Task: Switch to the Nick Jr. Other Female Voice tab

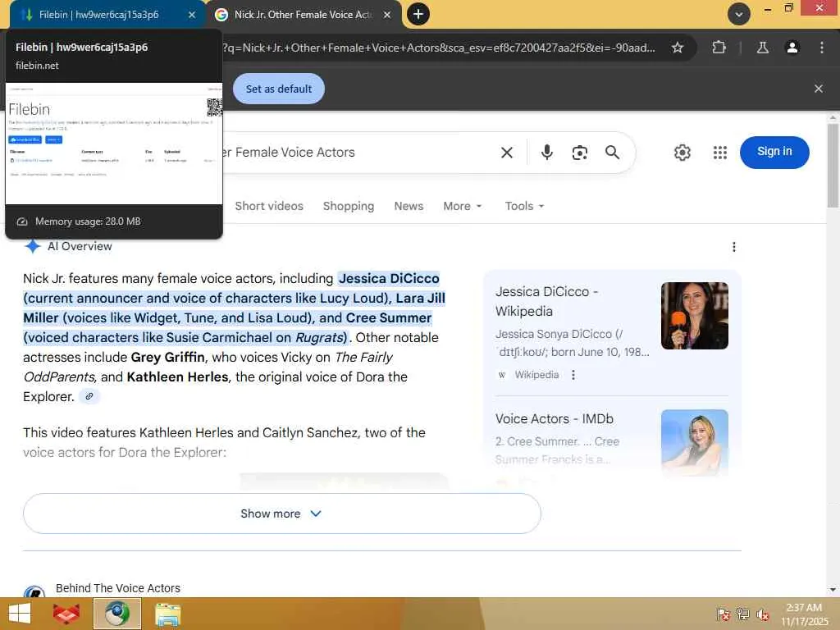Action: pyautogui.click(x=303, y=15)
